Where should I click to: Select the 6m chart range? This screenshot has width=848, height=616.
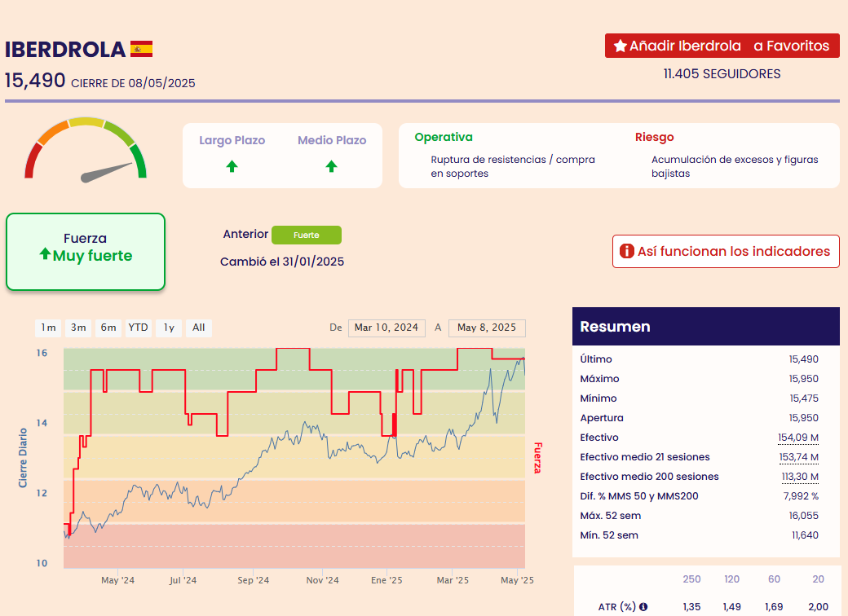point(108,328)
